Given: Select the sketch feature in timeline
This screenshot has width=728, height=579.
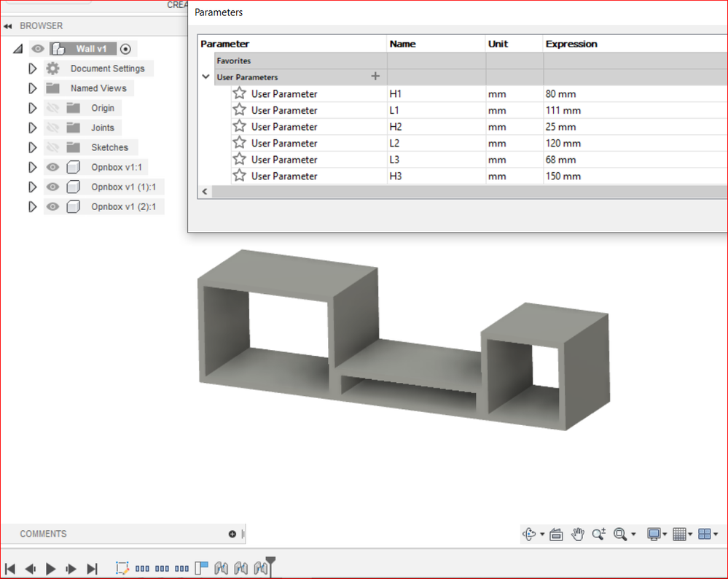Looking at the screenshot, I should (122, 568).
